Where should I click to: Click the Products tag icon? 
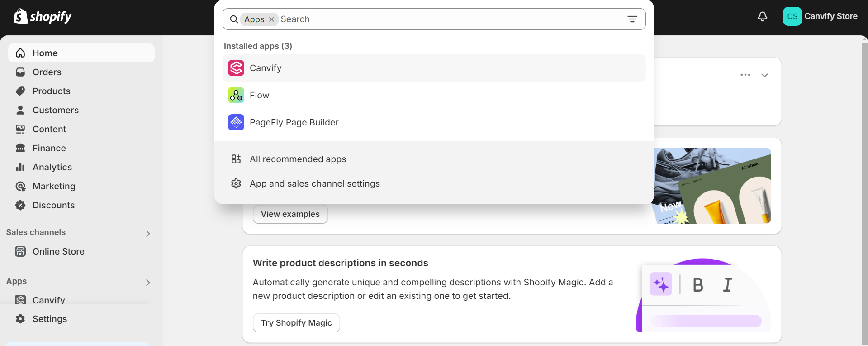click(20, 91)
